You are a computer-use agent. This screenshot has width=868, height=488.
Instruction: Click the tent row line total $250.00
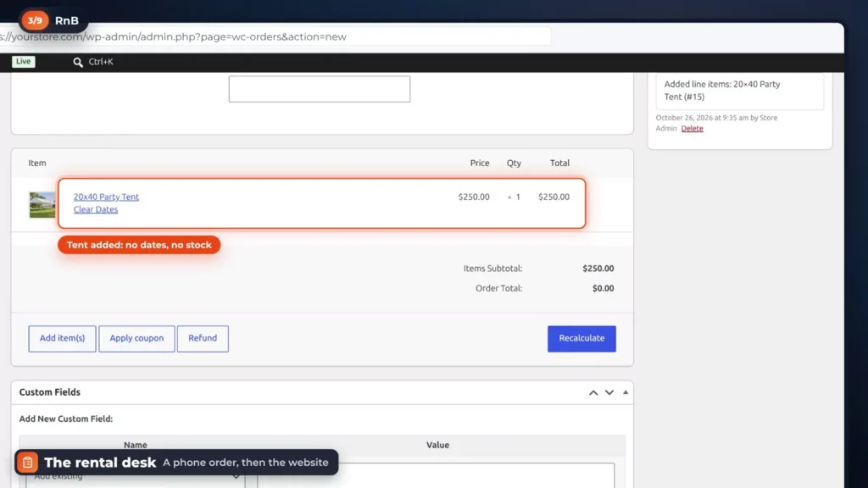(554, 197)
